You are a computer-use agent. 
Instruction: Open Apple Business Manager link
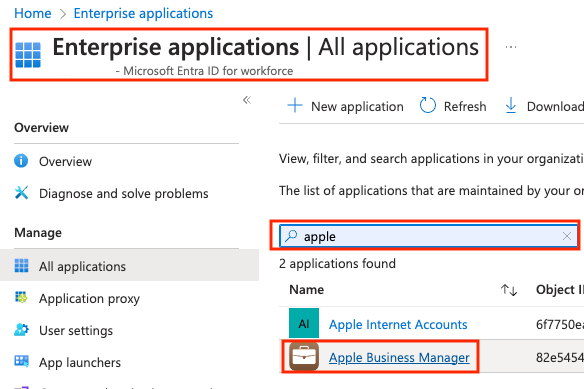tap(399, 357)
